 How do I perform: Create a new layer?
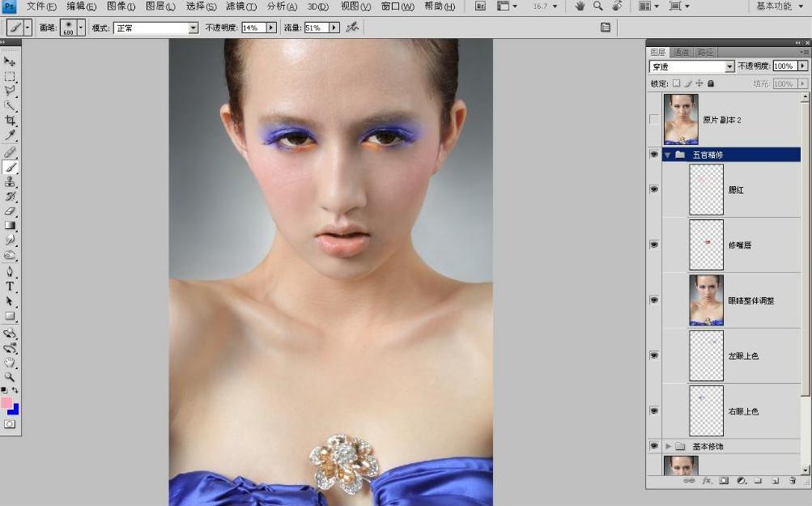(x=776, y=481)
